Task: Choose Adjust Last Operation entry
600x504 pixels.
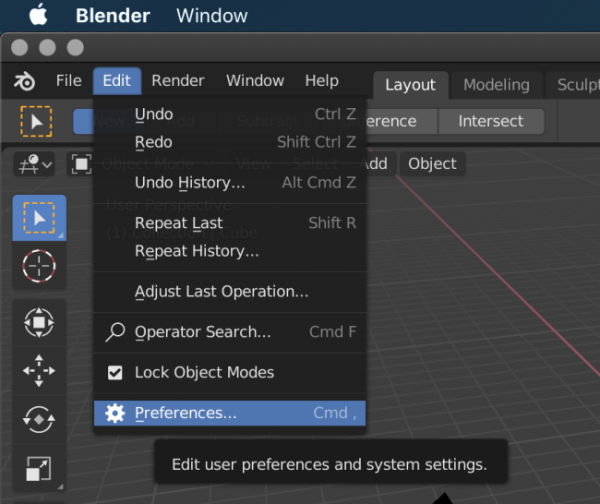Action: (x=230, y=292)
